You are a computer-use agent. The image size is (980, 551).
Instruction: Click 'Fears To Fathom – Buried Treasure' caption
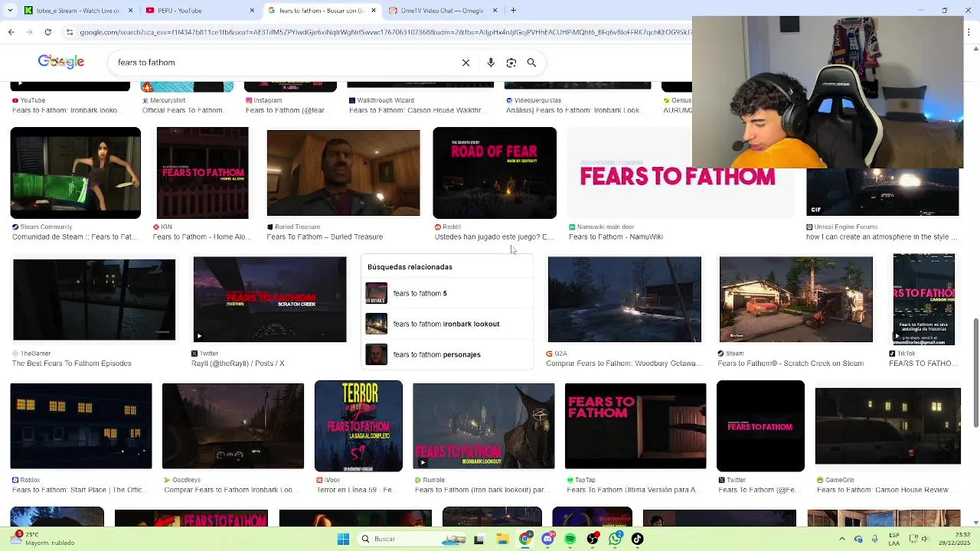325,237
